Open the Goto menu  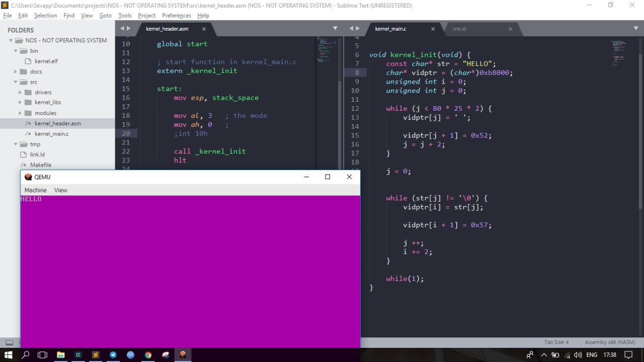pyautogui.click(x=106, y=16)
